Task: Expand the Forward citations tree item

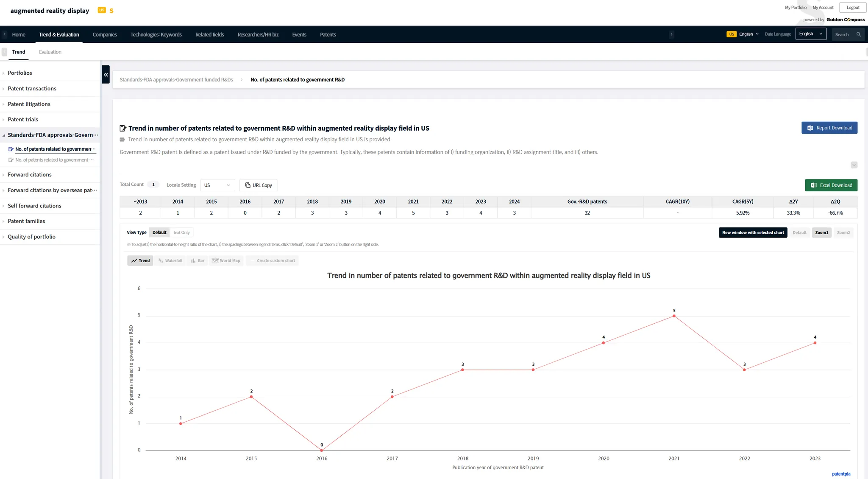Action: click(x=30, y=175)
